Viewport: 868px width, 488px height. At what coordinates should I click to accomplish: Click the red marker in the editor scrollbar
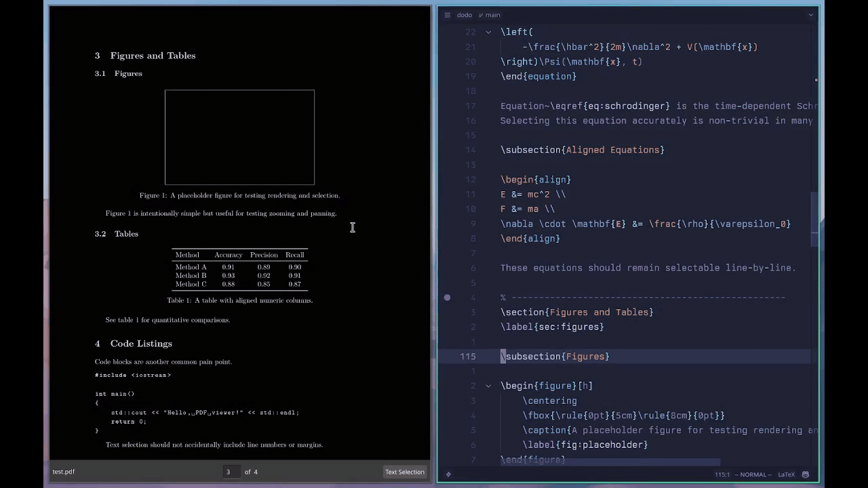tap(816, 79)
